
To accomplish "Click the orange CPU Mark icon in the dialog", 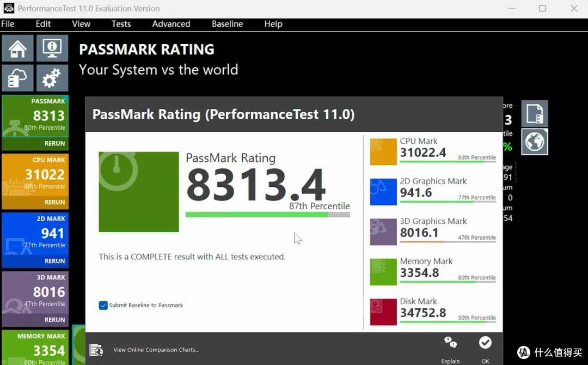I will click(x=383, y=152).
